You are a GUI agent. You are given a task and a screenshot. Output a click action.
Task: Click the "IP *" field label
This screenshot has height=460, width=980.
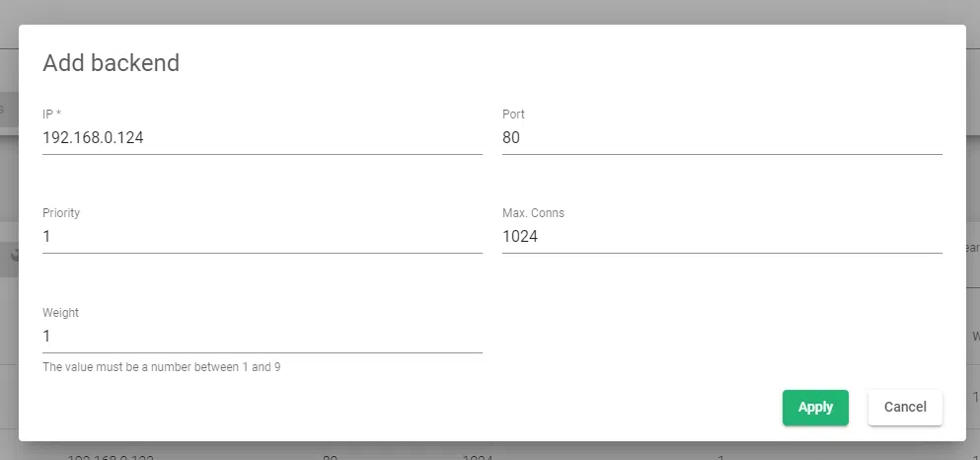(52, 115)
